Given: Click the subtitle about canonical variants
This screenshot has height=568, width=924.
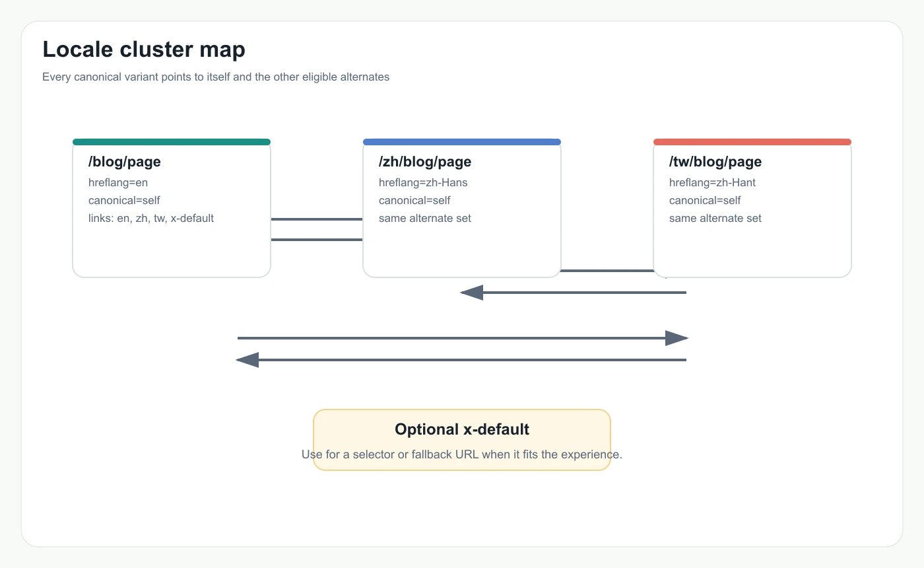Looking at the screenshot, I should (x=216, y=77).
